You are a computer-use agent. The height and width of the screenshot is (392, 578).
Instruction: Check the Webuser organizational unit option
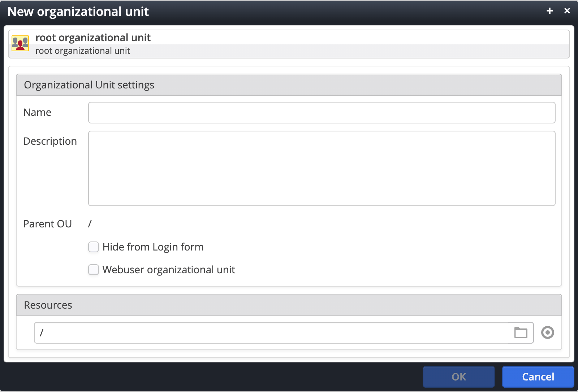coord(93,270)
